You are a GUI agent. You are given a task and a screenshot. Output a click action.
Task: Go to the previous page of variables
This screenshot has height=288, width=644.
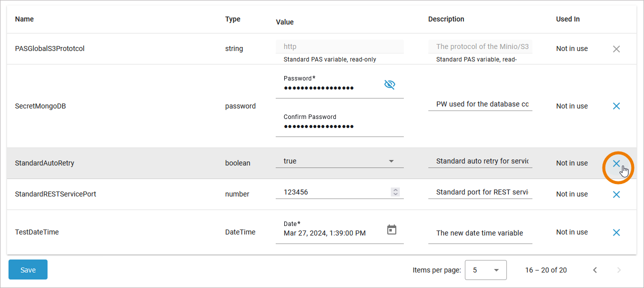coord(595,270)
